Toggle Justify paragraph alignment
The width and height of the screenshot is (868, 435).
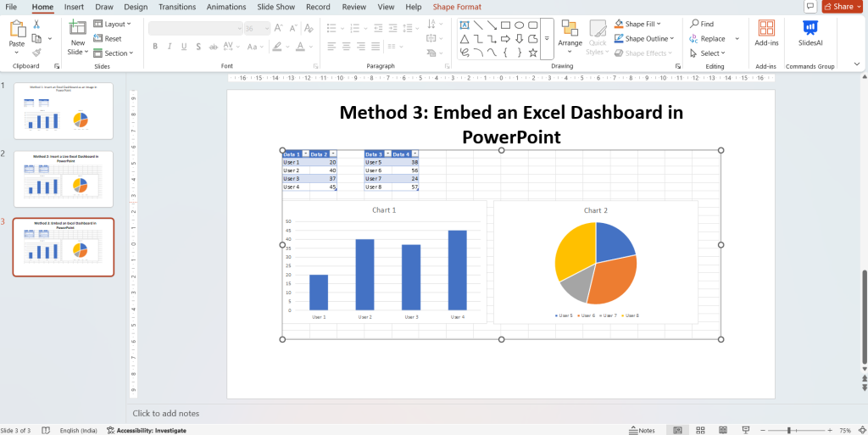coord(376,46)
